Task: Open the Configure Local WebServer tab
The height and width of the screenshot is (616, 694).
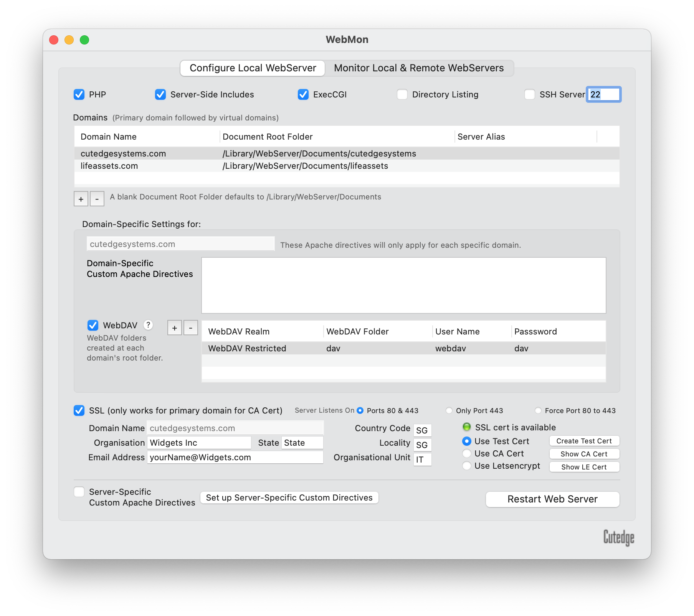Action: click(253, 68)
